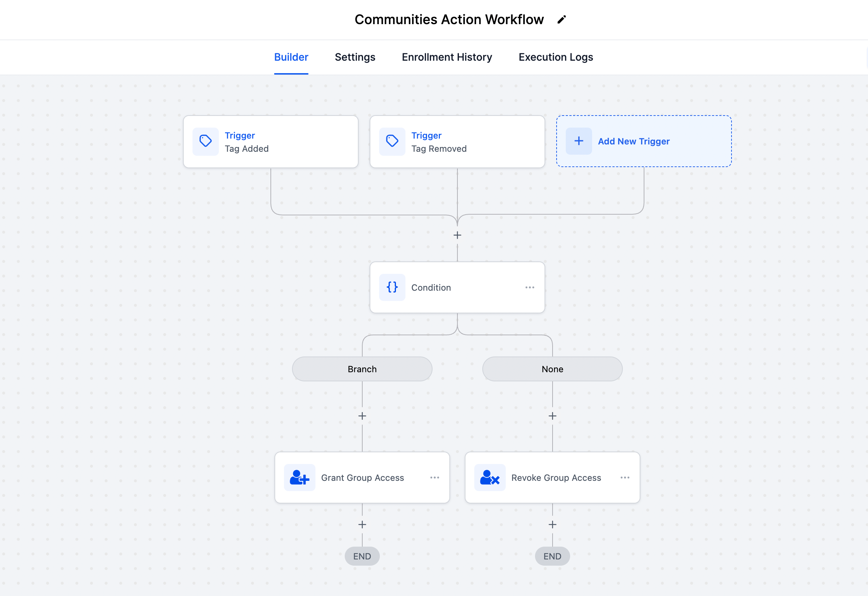Click the plus icon below the triggers
Viewport: 868px width, 596px height.
coord(457,235)
